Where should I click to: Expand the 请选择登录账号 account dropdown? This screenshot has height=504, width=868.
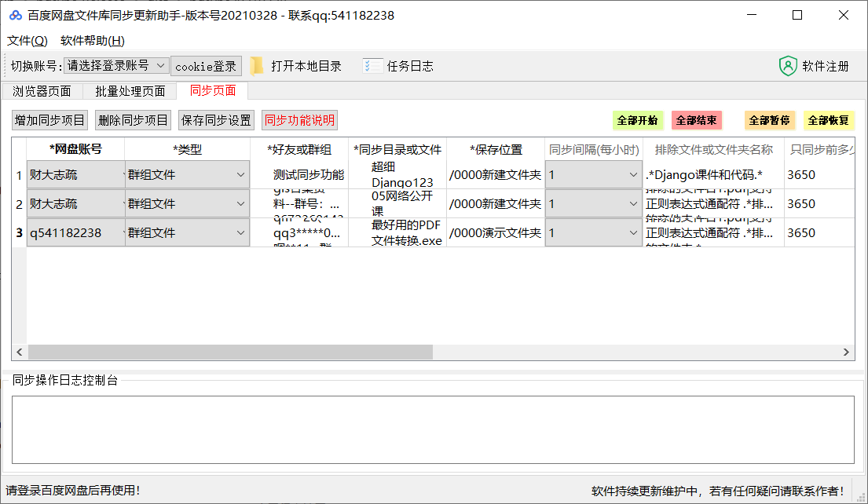tap(162, 66)
